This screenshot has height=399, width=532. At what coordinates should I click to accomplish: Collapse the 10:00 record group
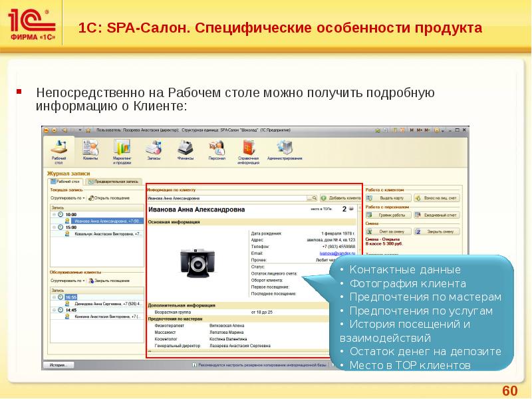click(x=54, y=215)
